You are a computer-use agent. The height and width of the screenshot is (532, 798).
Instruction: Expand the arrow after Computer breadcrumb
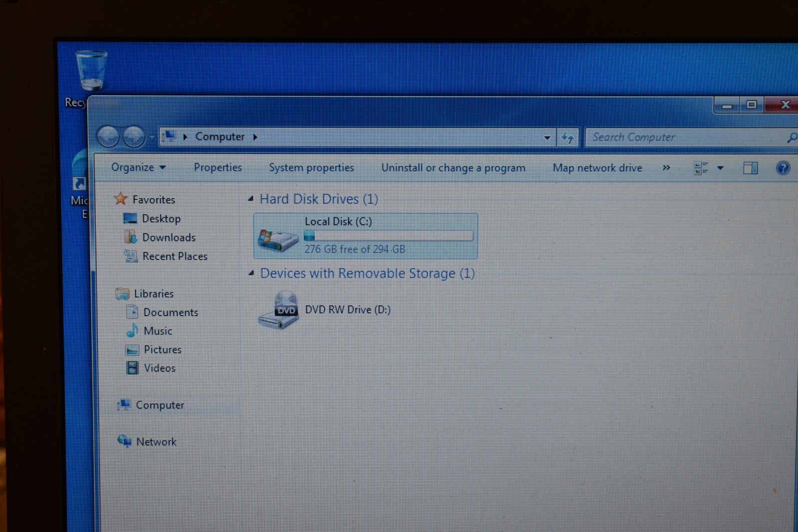pyautogui.click(x=255, y=137)
